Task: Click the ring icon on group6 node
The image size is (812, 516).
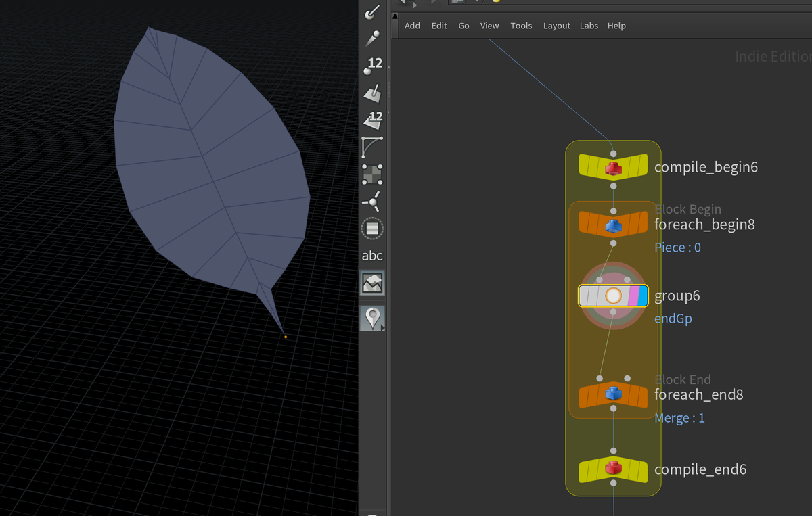Action: pyautogui.click(x=613, y=296)
